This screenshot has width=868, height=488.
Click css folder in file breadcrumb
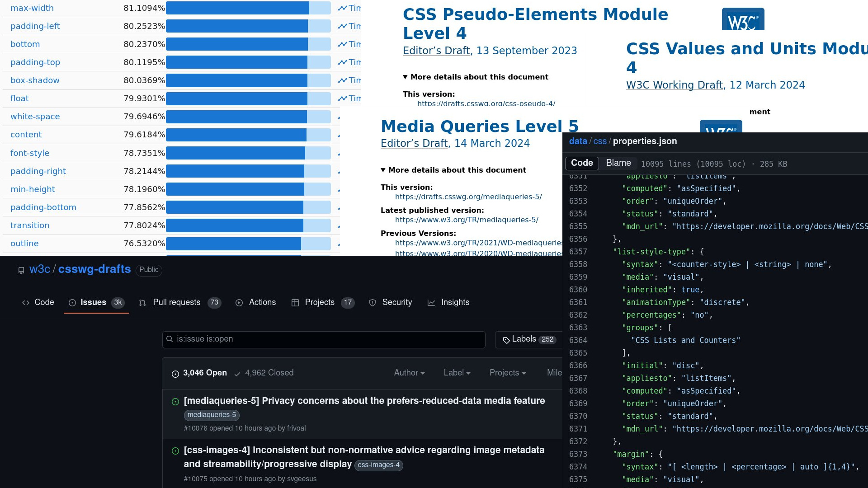(600, 141)
